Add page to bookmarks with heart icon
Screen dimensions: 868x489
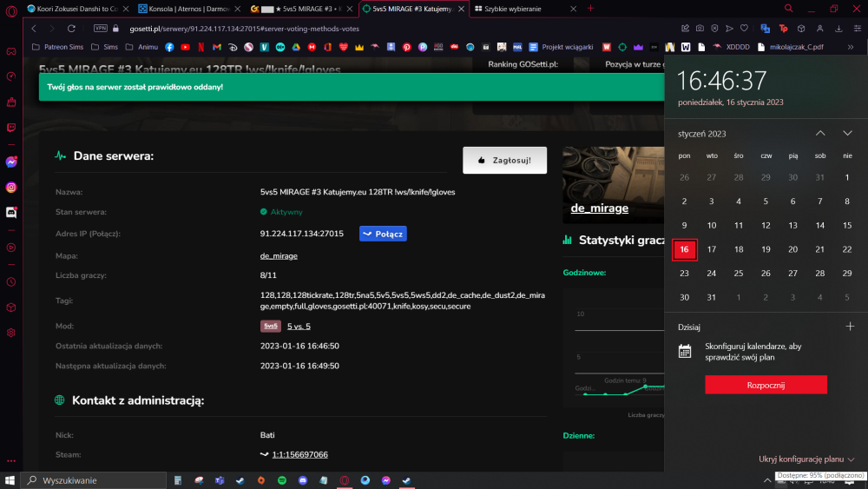point(744,29)
